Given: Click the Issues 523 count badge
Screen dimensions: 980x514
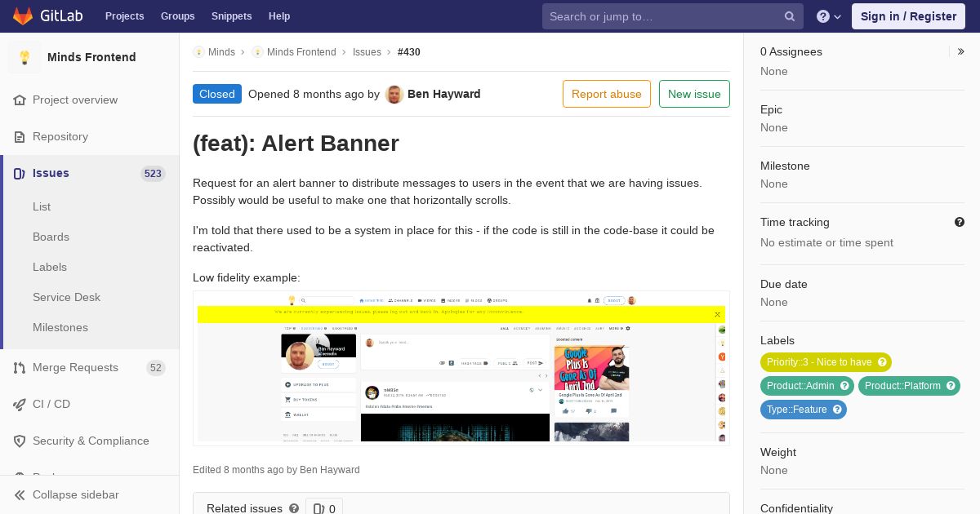Looking at the screenshot, I should tap(153, 174).
